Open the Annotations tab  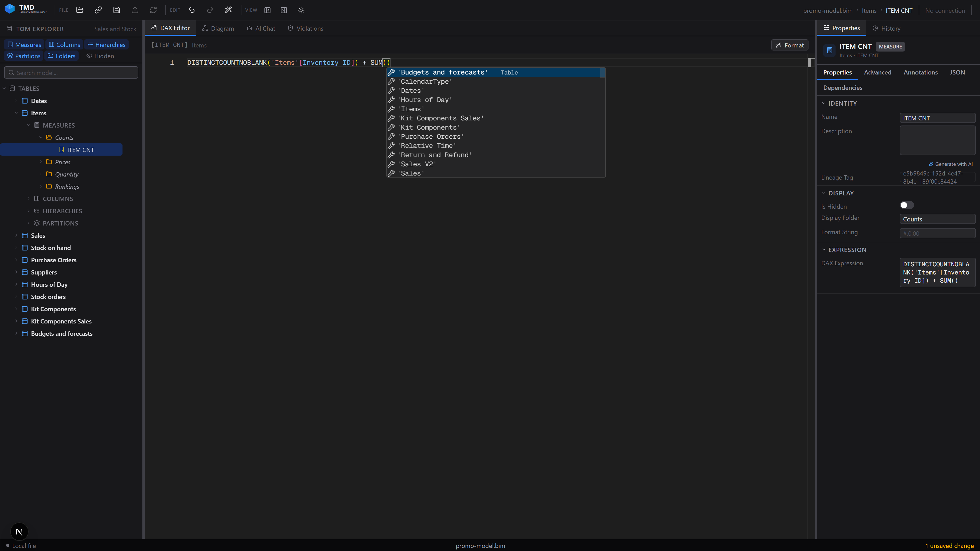pyautogui.click(x=920, y=72)
